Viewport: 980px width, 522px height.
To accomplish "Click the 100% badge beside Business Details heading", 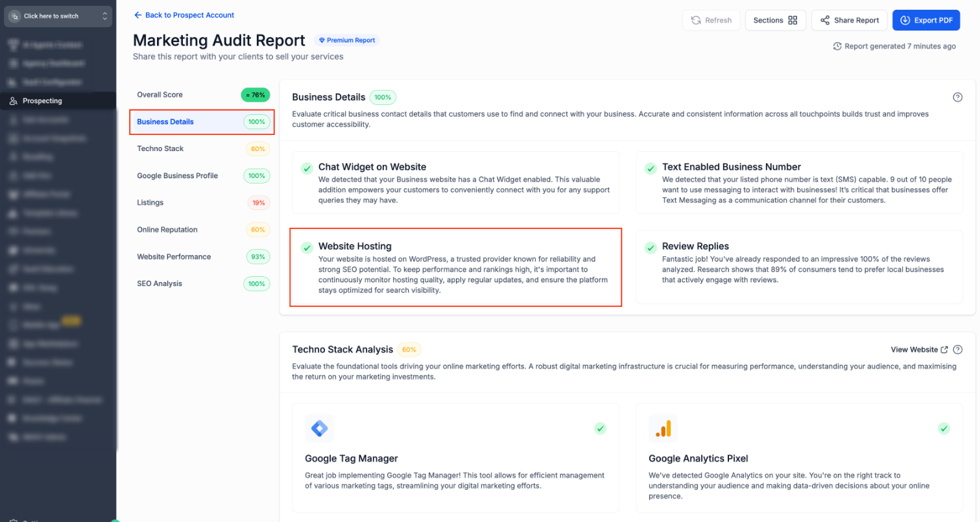I will point(383,97).
